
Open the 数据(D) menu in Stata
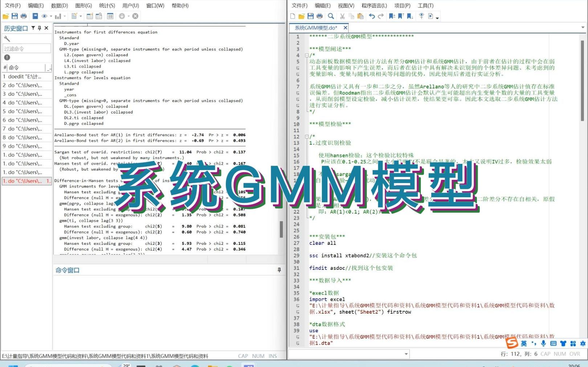(60, 5)
